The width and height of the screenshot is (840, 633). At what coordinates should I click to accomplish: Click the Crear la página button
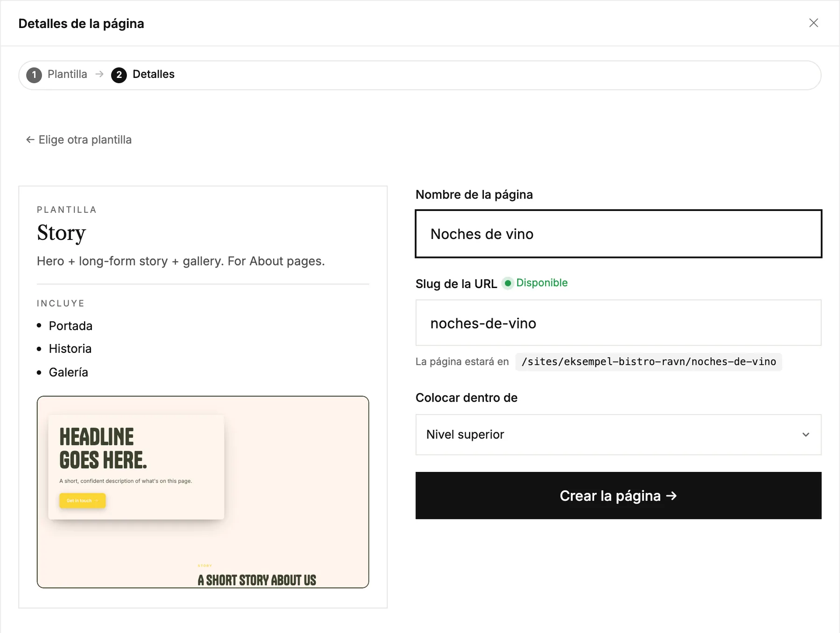click(x=618, y=495)
